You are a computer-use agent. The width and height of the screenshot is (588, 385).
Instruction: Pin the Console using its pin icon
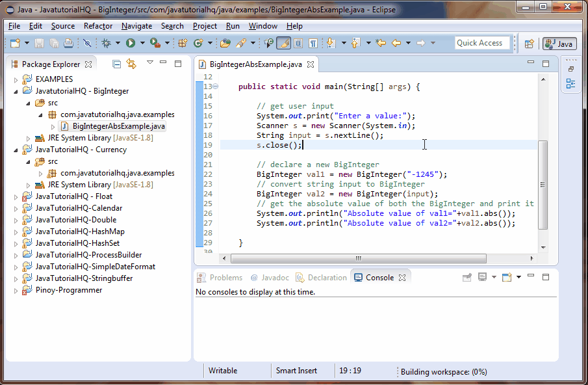tap(467, 276)
